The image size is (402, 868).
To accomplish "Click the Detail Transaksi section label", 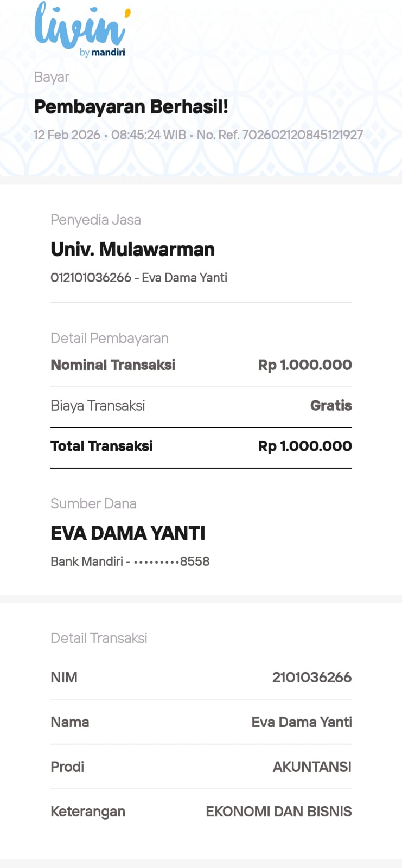I will 99,638.
